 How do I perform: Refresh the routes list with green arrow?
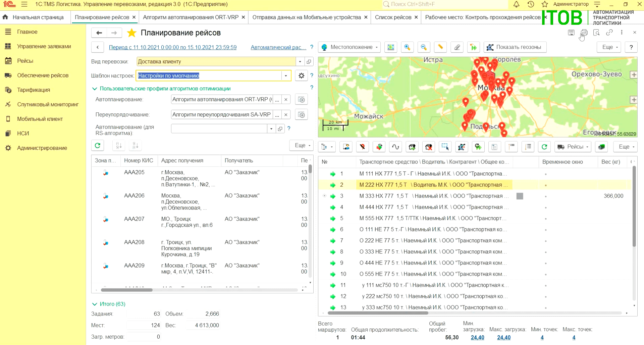pyautogui.click(x=544, y=147)
